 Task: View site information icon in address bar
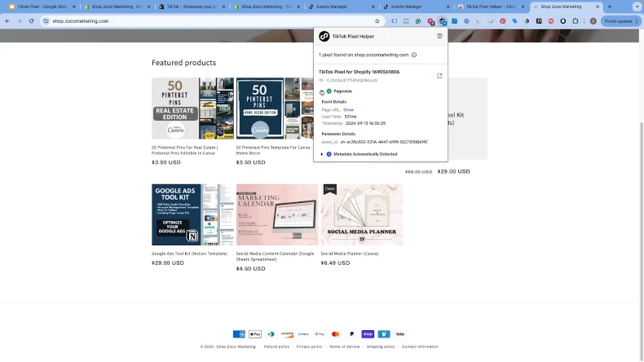[46, 21]
